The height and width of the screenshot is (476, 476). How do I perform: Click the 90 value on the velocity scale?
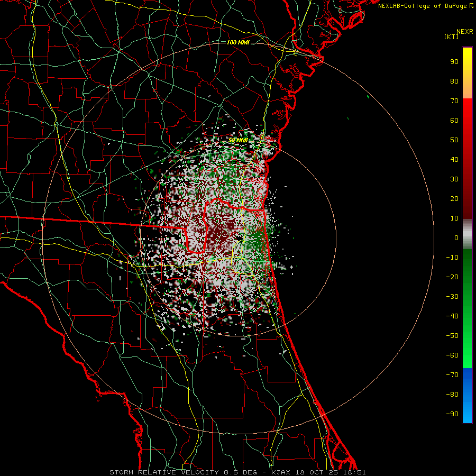[x=454, y=62]
